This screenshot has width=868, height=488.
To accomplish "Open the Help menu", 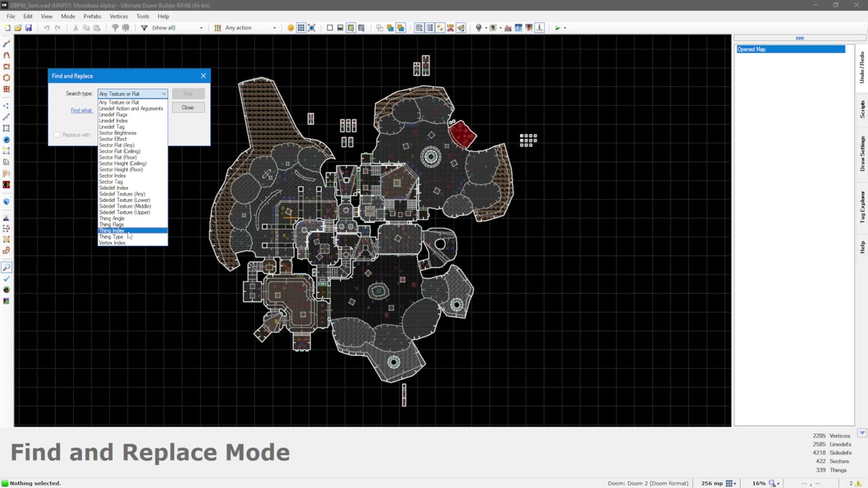I will click(163, 16).
